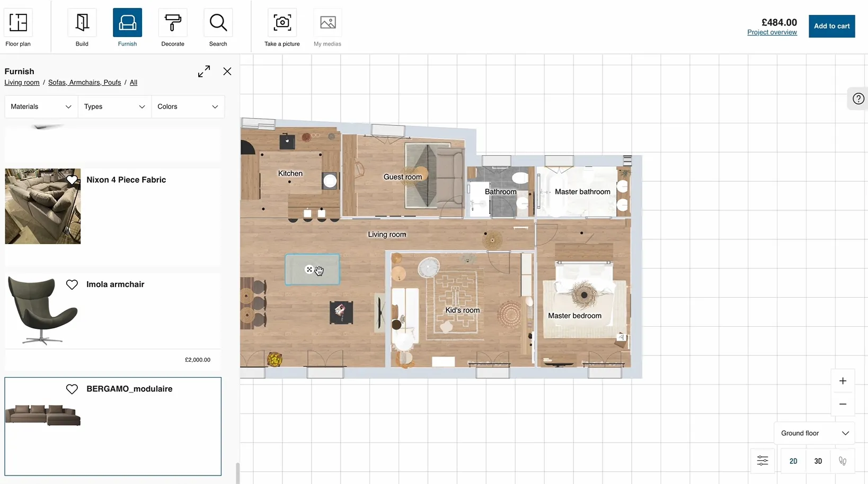Favorite the Nixon 4 Piece Fabric sofa
The image size is (868, 484).
click(x=72, y=180)
